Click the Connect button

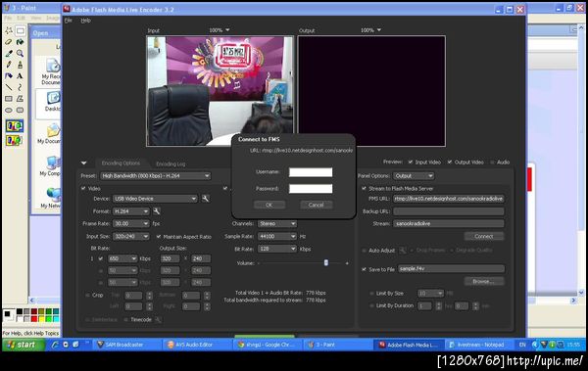click(x=484, y=236)
